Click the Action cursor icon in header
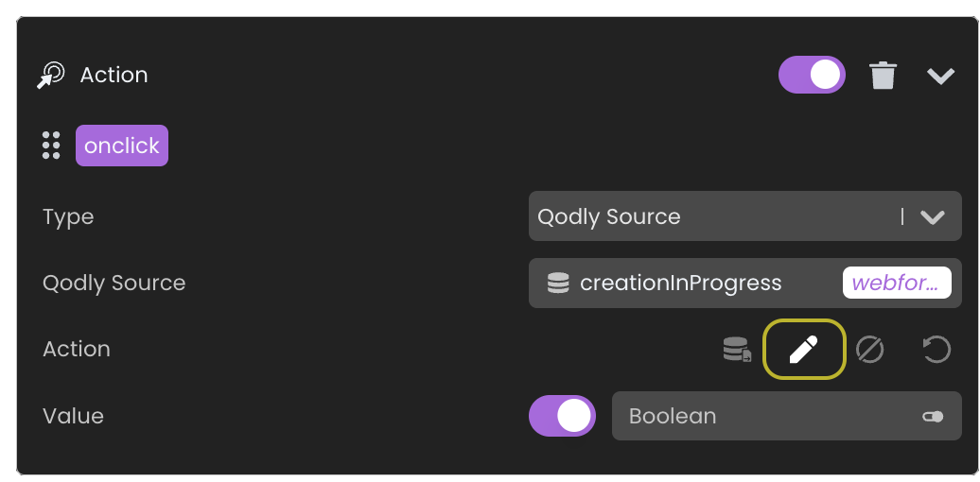The width and height of the screenshot is (980, 482). click(x=50, y=76)
